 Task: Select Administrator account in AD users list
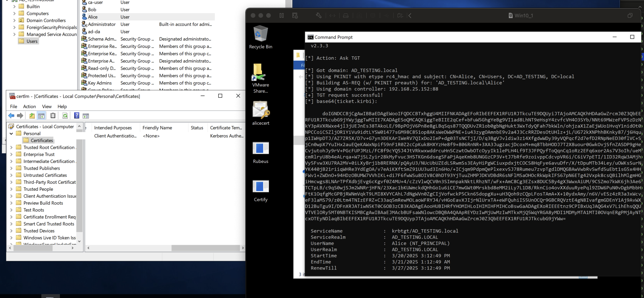coord(148,24)
